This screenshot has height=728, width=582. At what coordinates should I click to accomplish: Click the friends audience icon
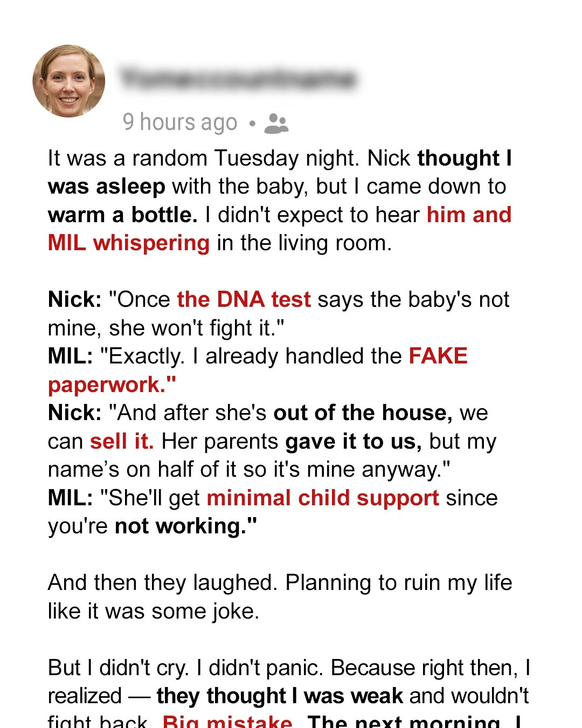[276, 123]
